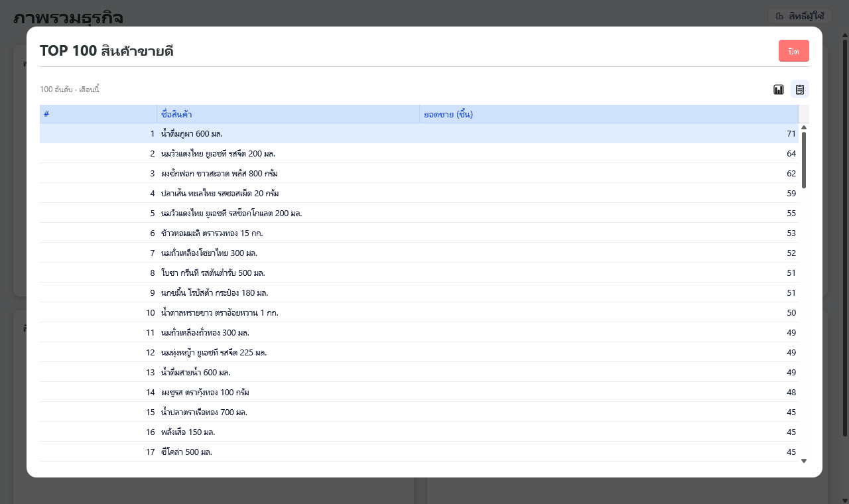The image size is (849, 504).
Task: Sort by the # column header
Action: click(x=98, y=114)
